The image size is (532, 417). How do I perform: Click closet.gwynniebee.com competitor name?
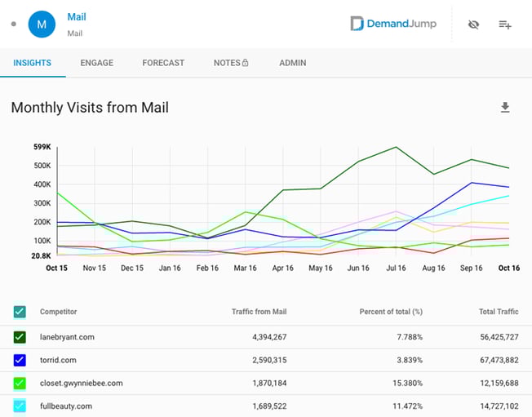82,383
